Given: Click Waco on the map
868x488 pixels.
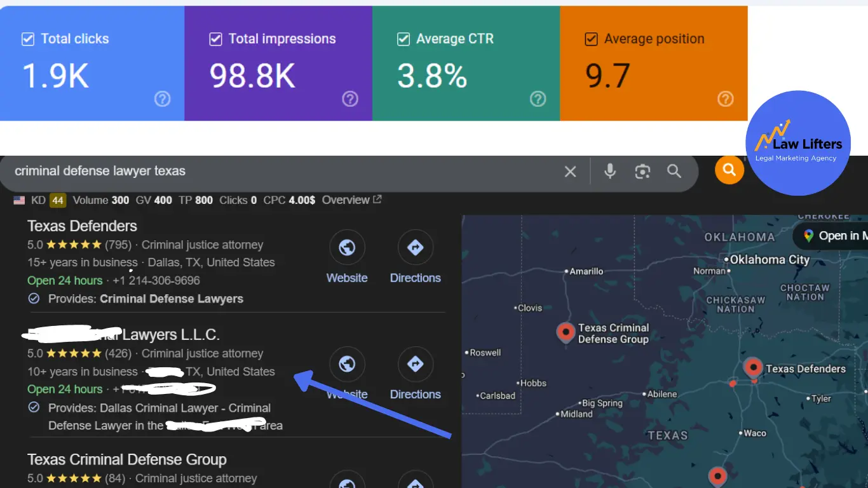Looking at the screenshot, I should tap(754, 433).
